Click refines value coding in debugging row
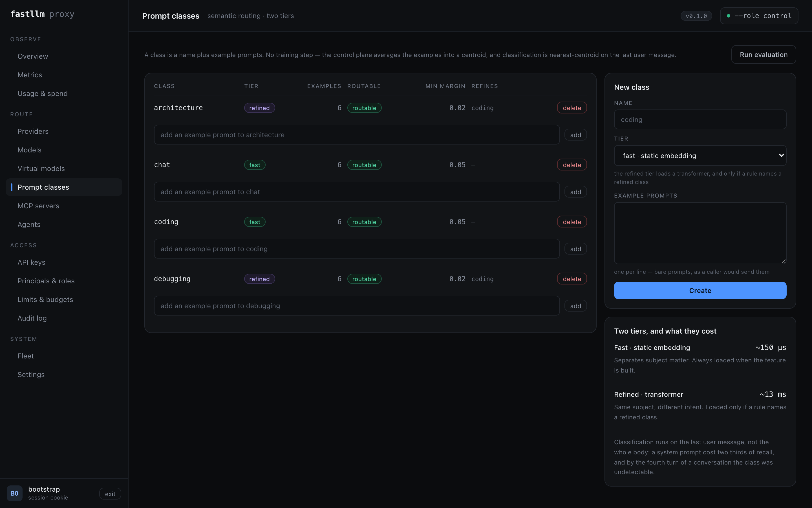 tap(482, 279)
